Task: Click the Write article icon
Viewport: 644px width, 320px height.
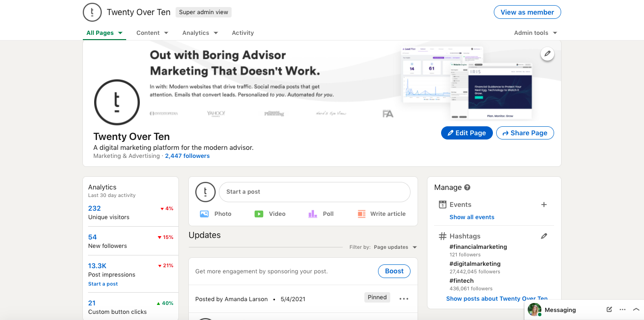Action: [x=362, y=213]
